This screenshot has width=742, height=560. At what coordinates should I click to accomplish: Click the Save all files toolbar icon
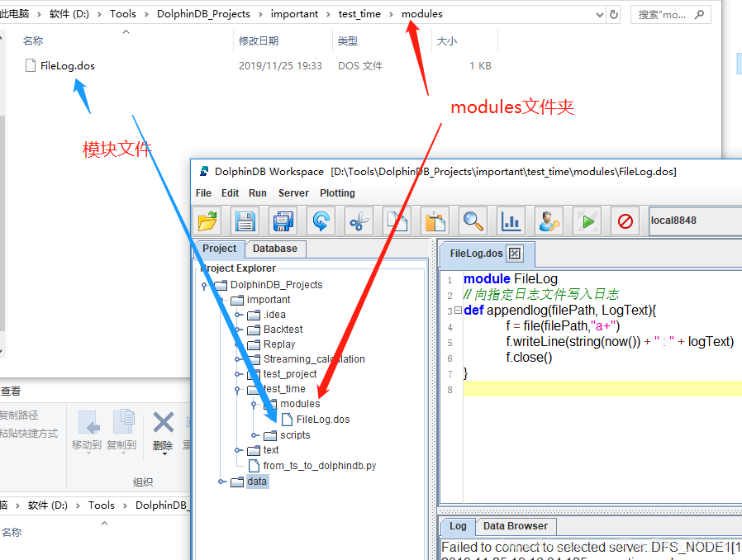(x=283, y=221)
